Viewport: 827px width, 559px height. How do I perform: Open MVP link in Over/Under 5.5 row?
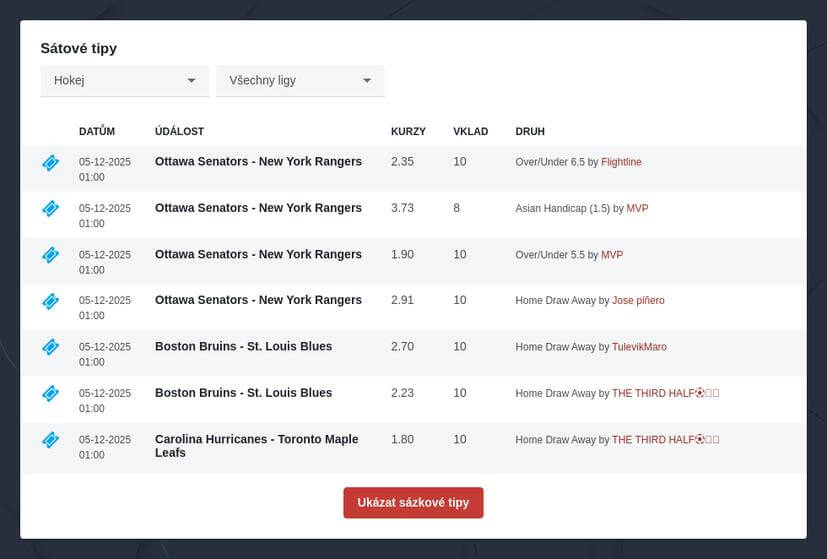coord(611,255)
